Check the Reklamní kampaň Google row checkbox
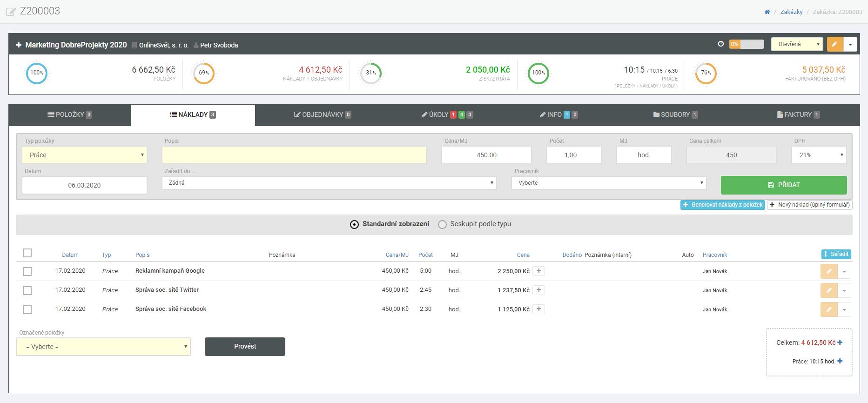Viewport: 868px width, 403px height. 27,271
